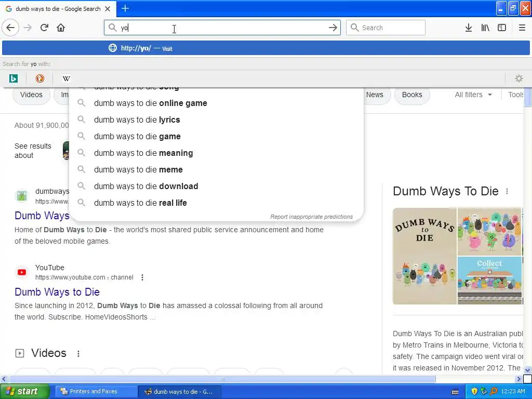Image resolution: width=532 pixels, height=399 pixels.
Task: Expand the All filters dropdown
Action: click(473, 95)
